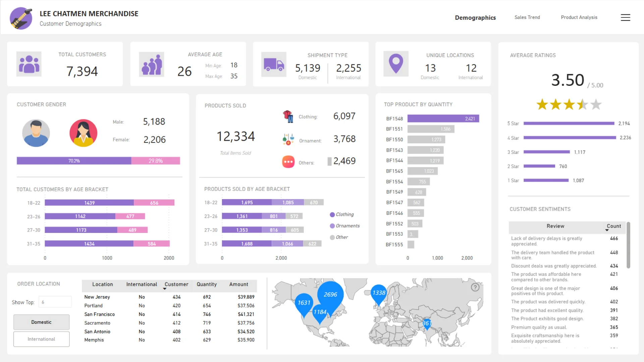Click the total customers value 7,394
This screenshot has height=362, width=644.
point(82,71)
